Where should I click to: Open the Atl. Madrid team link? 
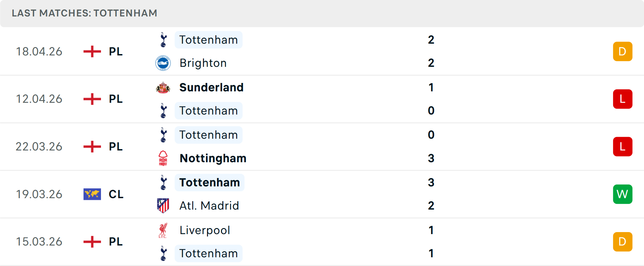click(209, 206)
